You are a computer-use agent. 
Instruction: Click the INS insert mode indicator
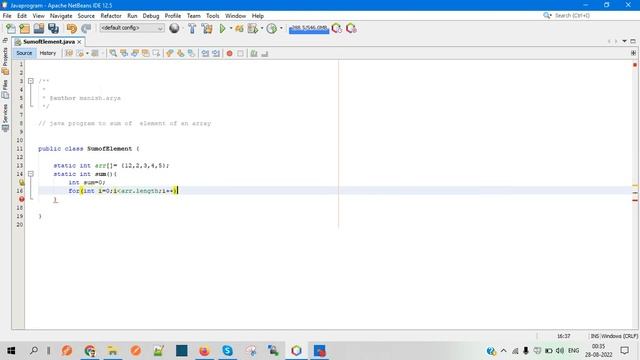[x=595, y=336]
